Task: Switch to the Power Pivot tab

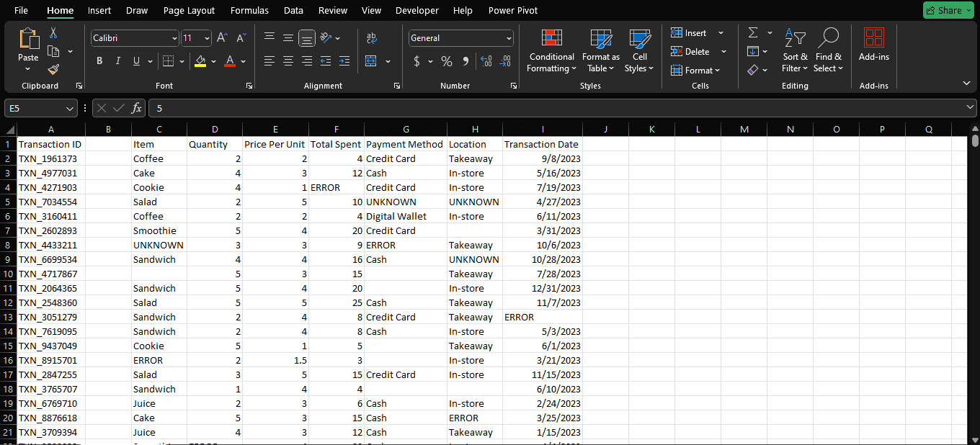Action: pos(513,10)
